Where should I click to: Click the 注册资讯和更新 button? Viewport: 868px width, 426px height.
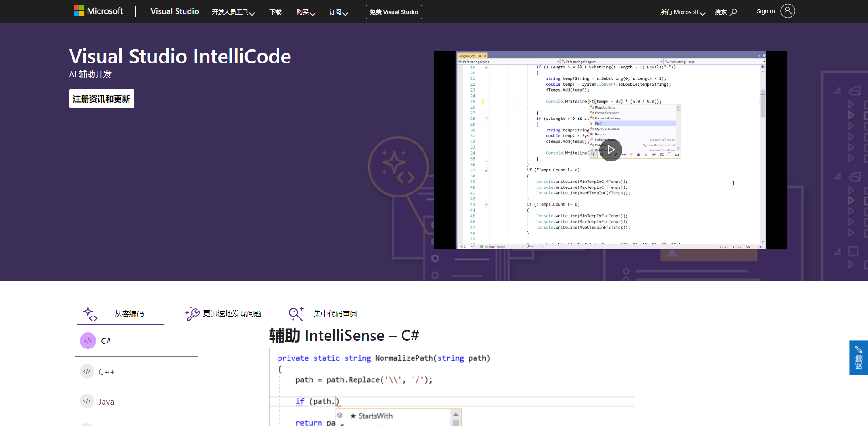click(x=101, y=98)
